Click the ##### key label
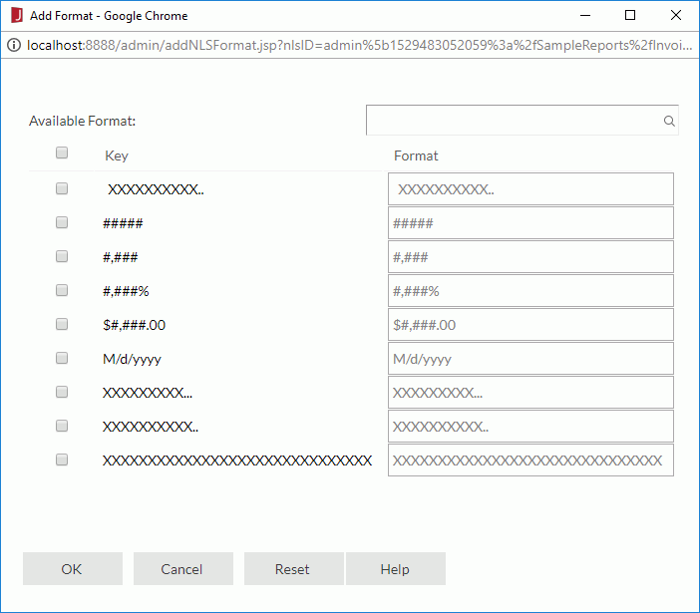Image resolution: width=700 pixels, height=613 pixels. (123, 223)
